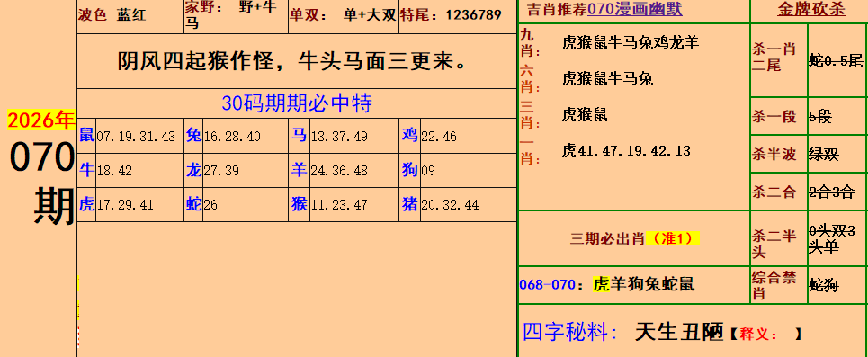Click the 兔 zodiac label

point(193,135)
